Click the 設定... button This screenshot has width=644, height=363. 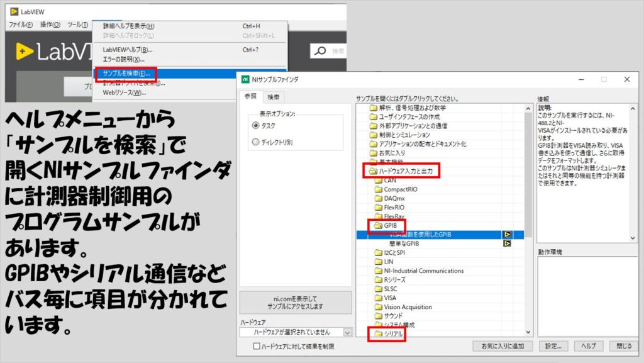coord(553,346)
